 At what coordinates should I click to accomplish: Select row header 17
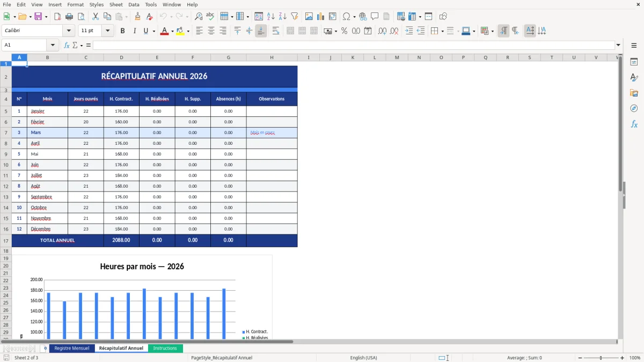click(x=6, y=241)
